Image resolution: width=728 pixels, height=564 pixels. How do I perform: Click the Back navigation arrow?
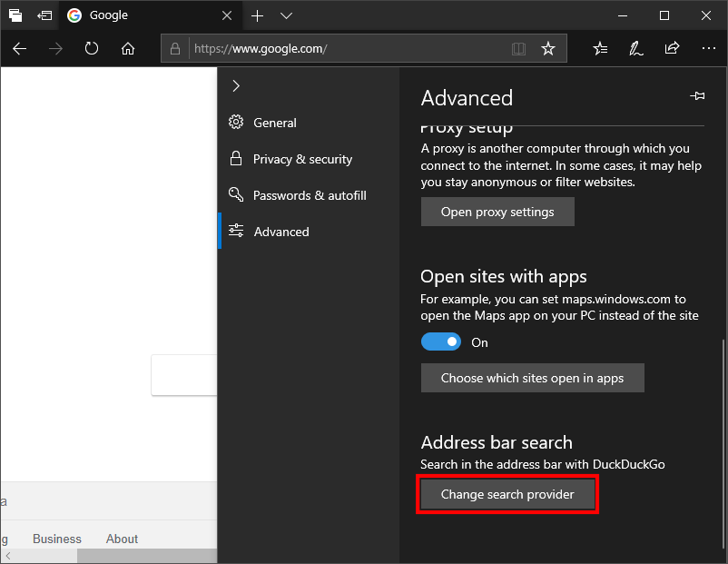pyautogui.click(x=20, y=49)
